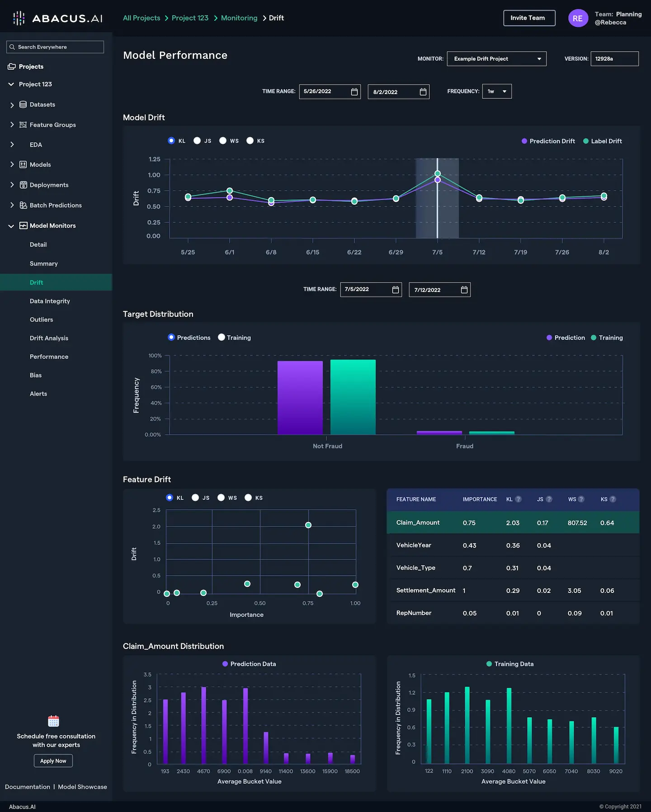
Task: Open calendar picker for 5/26/2022 start date
Action: point(354,92)
